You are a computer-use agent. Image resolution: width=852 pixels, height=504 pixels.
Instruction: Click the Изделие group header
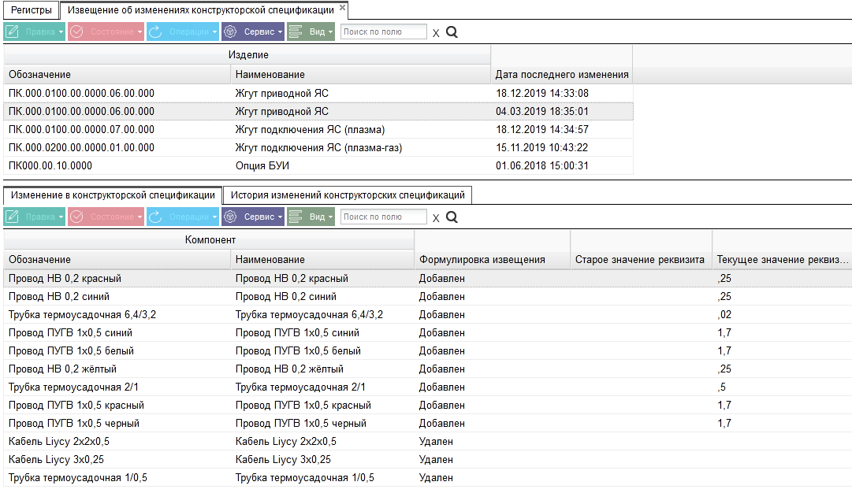(x=247, y=55)
